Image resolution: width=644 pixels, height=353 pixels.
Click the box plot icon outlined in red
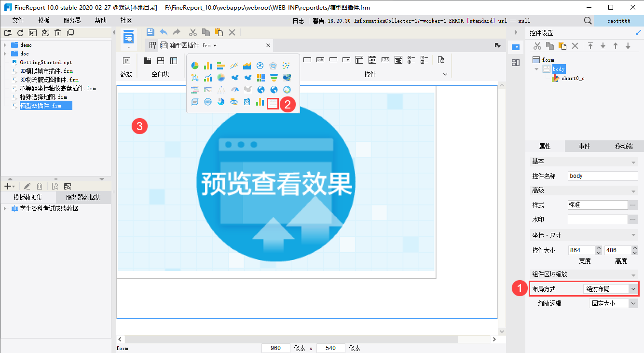[273, 103]
